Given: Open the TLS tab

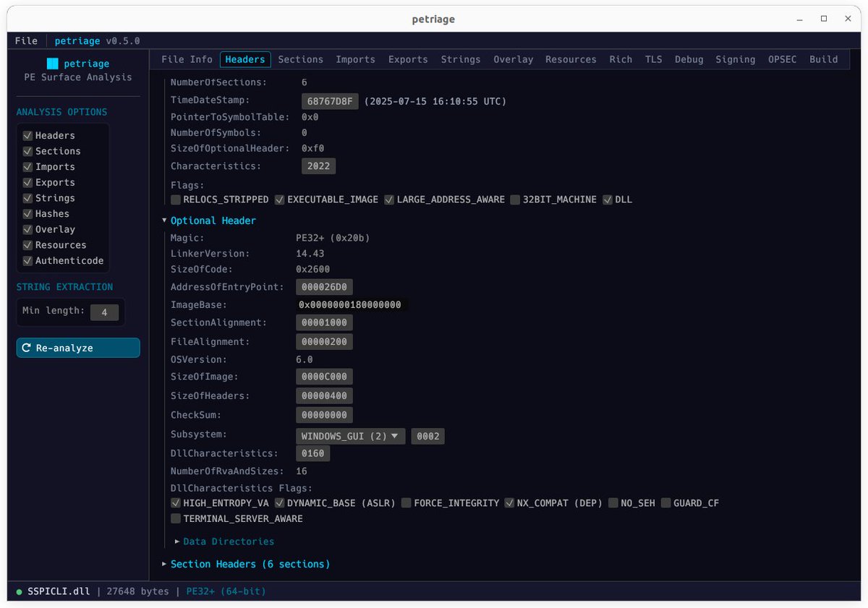Looking at the screenshot, I should 653,59.
